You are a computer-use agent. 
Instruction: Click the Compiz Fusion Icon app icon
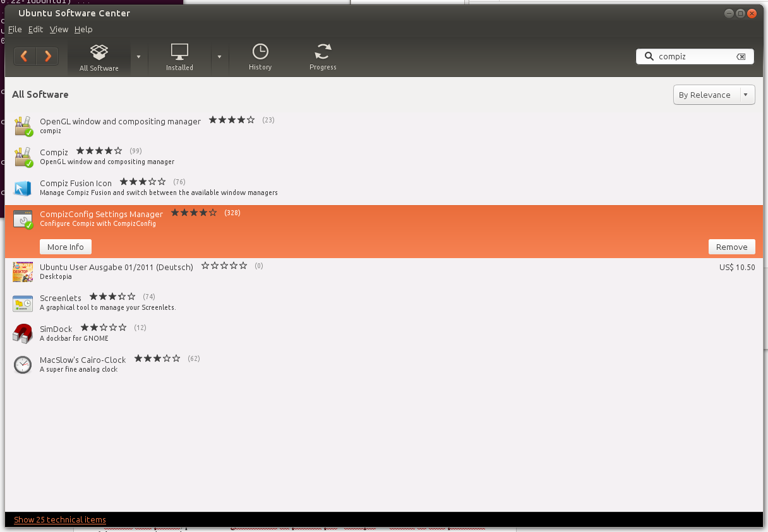[x=23, y=188]
